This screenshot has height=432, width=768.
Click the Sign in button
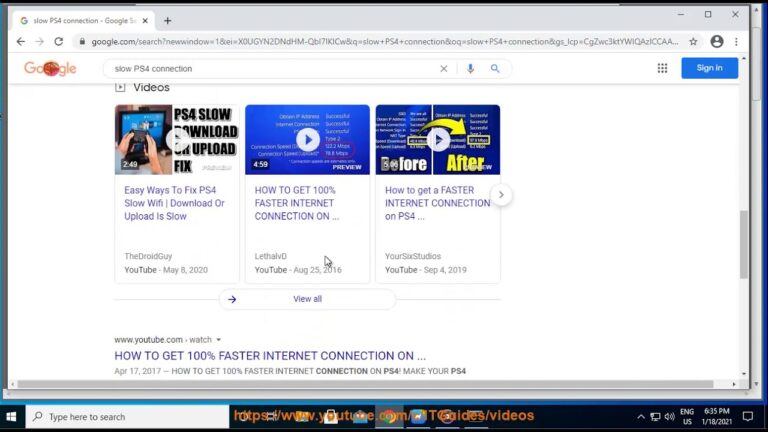point(709,68)
